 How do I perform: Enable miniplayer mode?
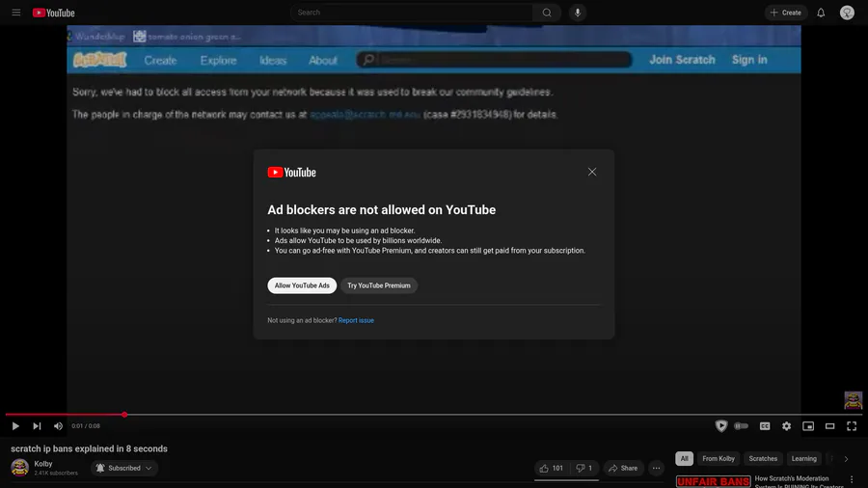(x=808, y=426)
